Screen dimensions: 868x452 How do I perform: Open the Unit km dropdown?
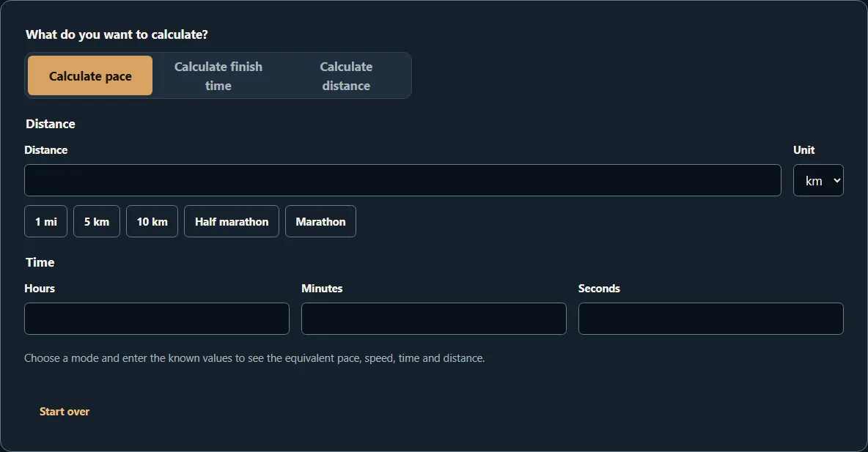818,179
